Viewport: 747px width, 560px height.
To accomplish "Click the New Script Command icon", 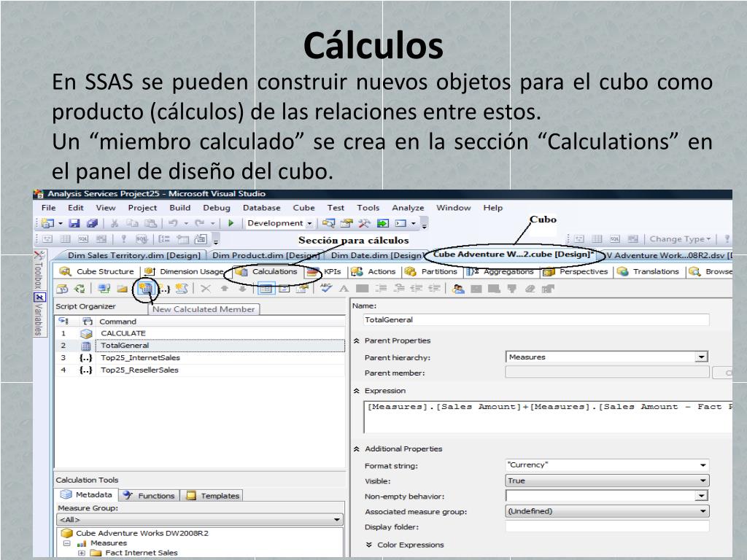I will (x=182, y=289).
